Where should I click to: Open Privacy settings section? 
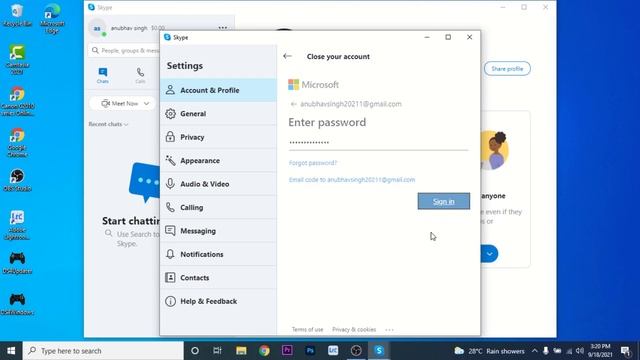pos(218,137)
